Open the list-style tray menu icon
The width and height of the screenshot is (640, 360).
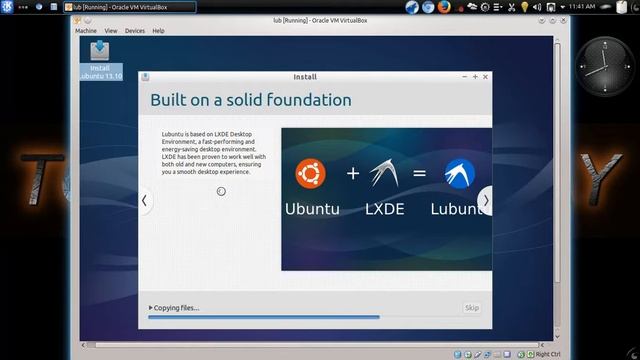pos(498,7)
